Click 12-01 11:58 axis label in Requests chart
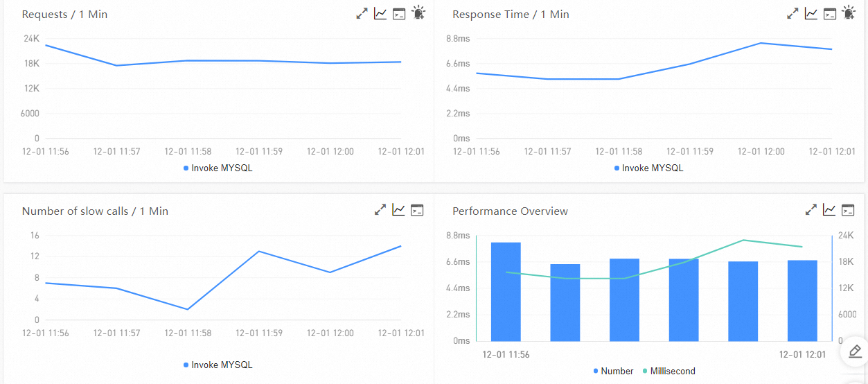Viewport: 868px width, 384px height. click(188, 151)
